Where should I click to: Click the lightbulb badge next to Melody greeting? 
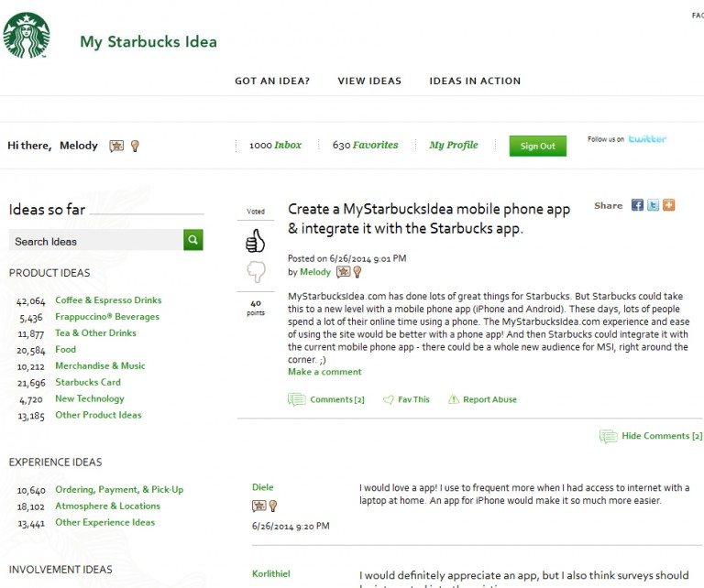pyautogui.click(x=135, y=146)
